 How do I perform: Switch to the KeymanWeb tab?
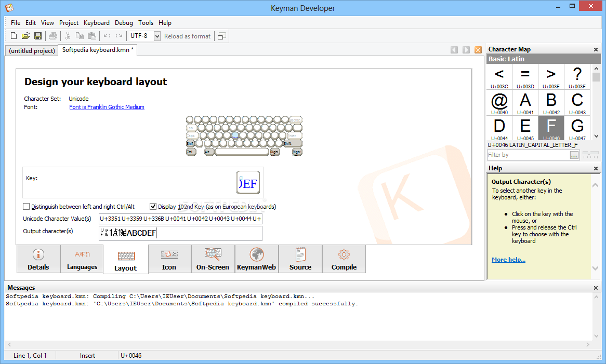(256, 259)
